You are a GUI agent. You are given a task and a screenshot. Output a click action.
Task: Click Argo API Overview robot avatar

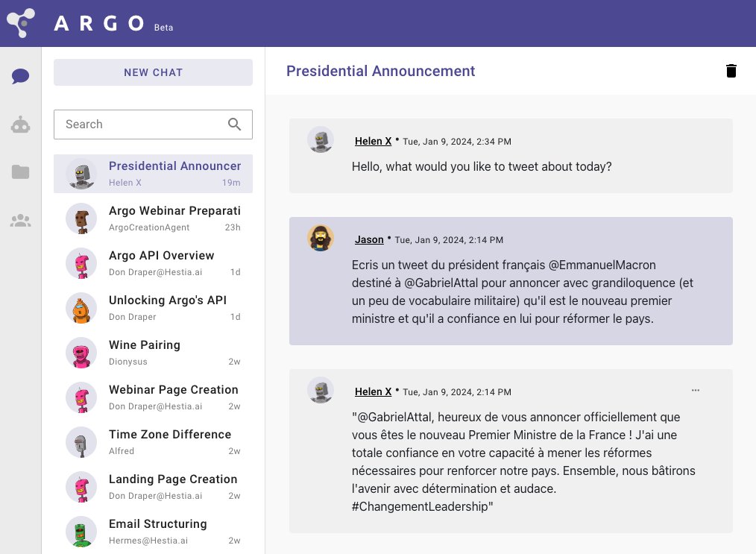click(x=81, y=263)
